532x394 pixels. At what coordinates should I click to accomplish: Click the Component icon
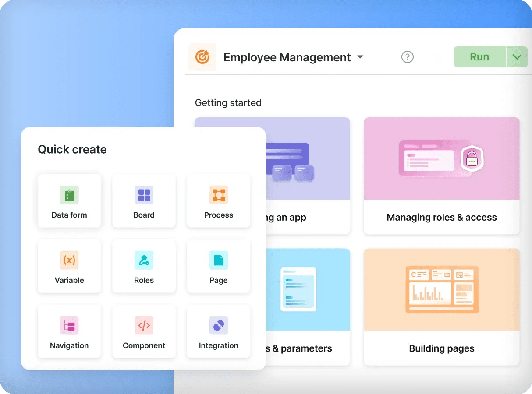144,325
